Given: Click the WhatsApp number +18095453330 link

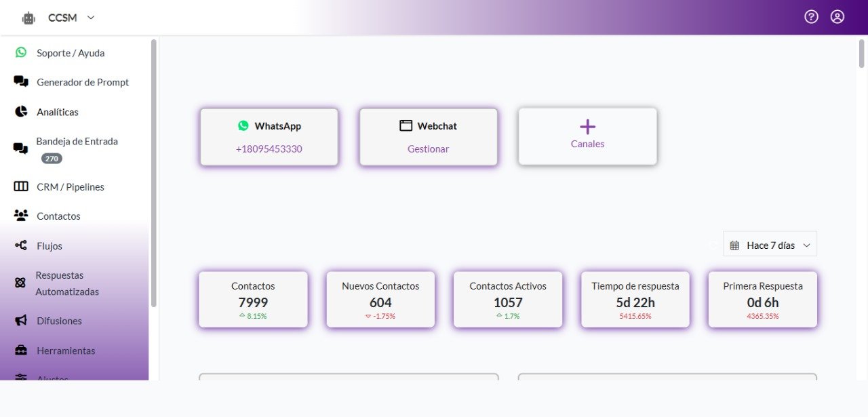Looking at the screenshot, I should click(269, 148).
